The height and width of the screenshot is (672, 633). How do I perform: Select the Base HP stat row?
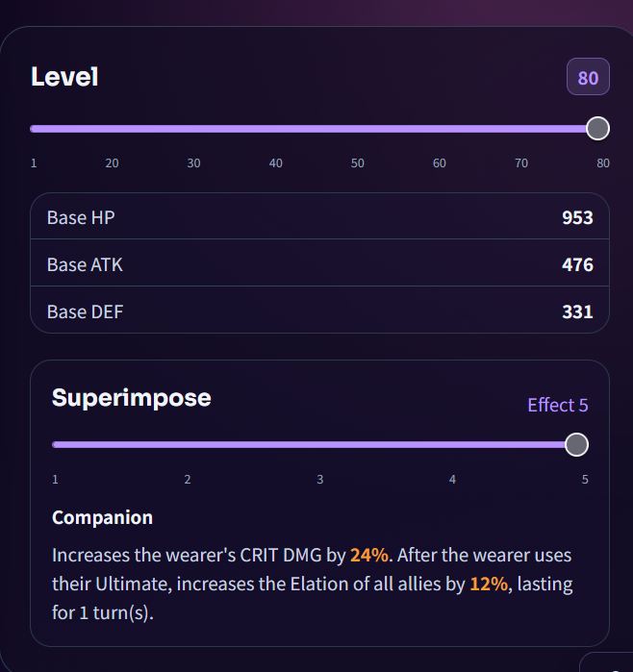(x=320, y=216)
